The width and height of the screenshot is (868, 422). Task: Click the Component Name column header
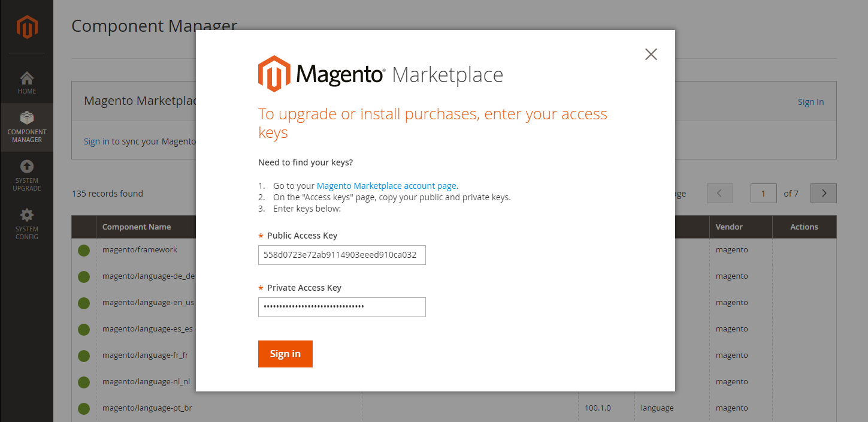point(137,227)
